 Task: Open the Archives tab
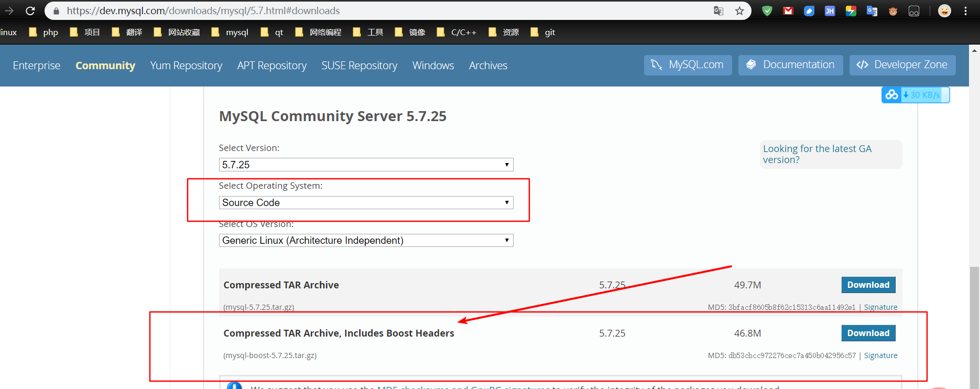click(488, 66)
